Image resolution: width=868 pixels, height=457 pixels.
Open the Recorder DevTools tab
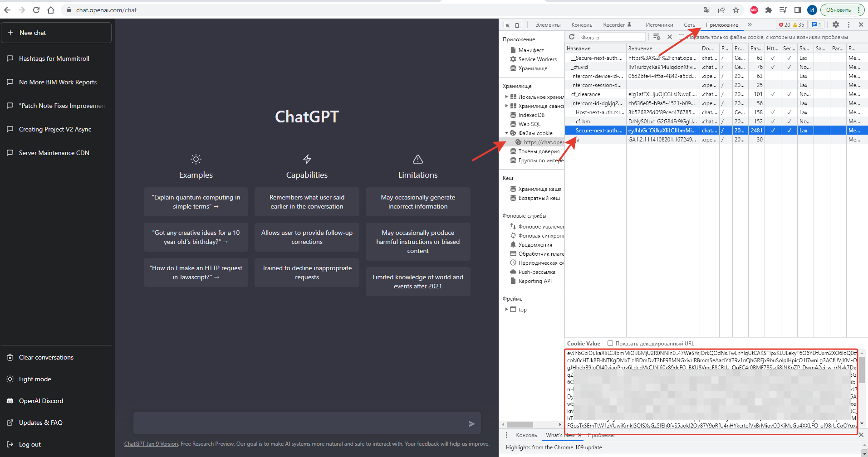617,25
